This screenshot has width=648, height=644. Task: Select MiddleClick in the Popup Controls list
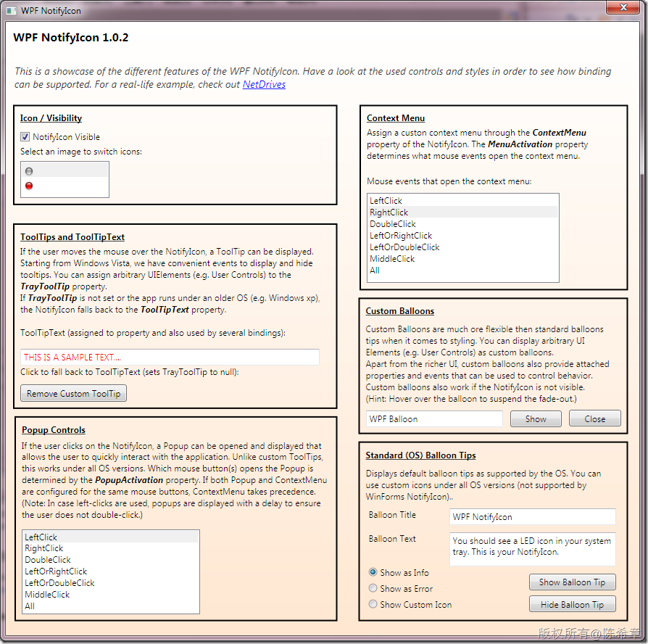(x=111, y=595)
